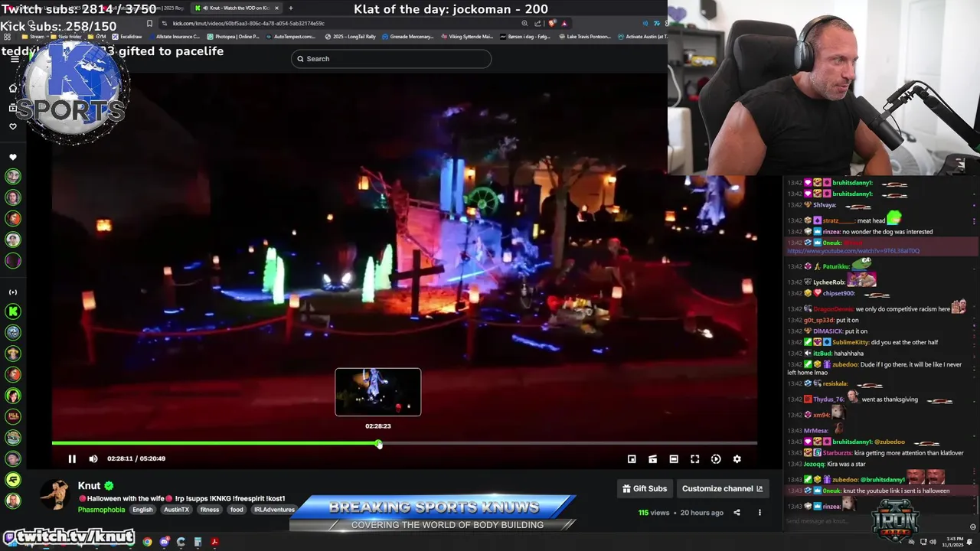The image size is (980, 551).
Task: Open the green K Kick channel in sidebar
Action: click(x=13, y=311)
